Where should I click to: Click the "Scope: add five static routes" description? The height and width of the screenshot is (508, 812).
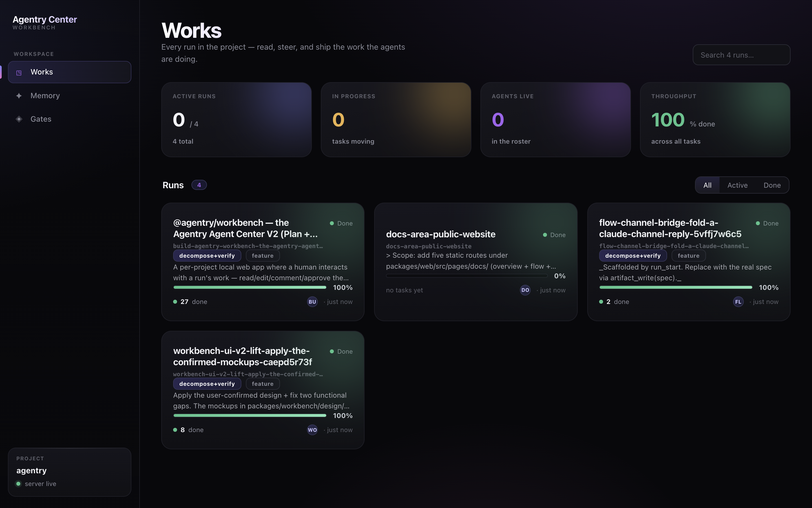471,261
